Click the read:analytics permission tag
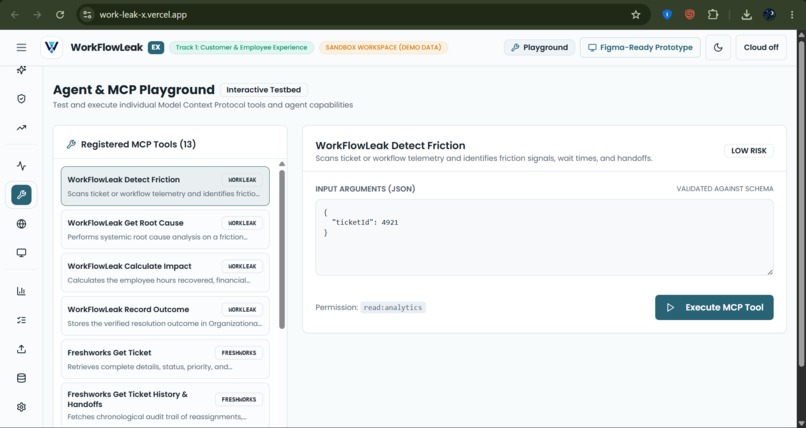The height and width of the screenshot is (428, 806). click(393, 307)
